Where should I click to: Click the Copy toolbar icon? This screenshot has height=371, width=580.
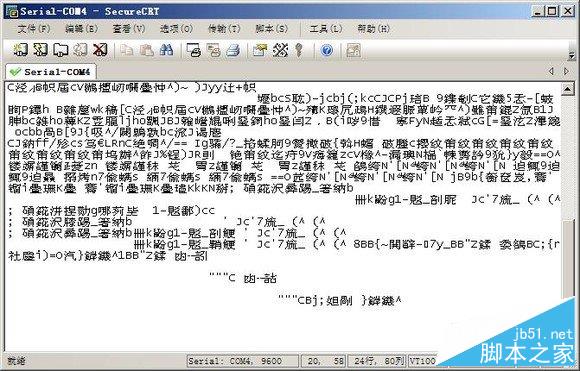pos(127,50)
